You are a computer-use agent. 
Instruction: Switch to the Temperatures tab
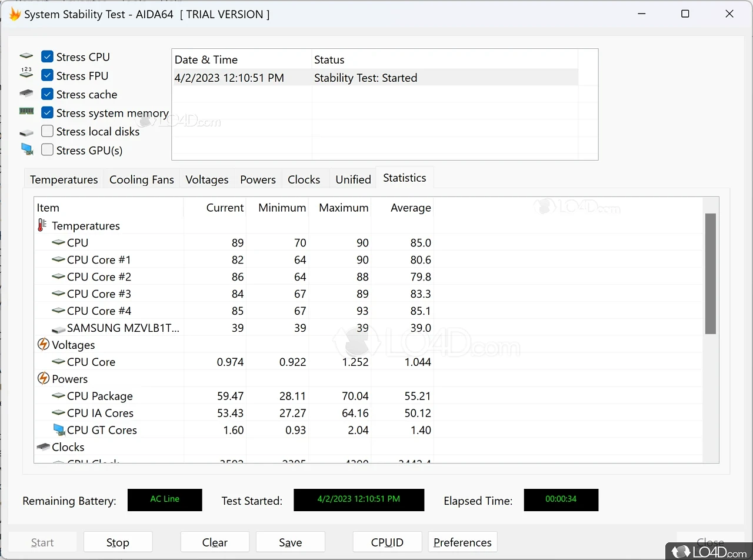(64, 179)
